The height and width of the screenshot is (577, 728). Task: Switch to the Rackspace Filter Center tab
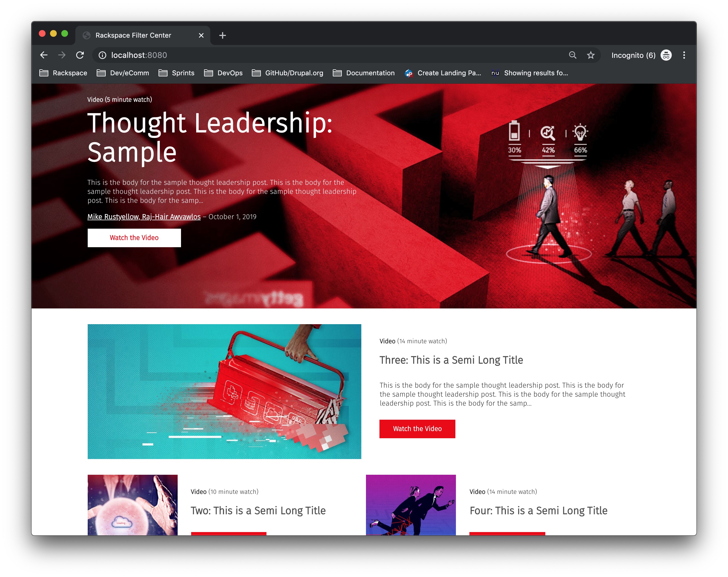134,35
